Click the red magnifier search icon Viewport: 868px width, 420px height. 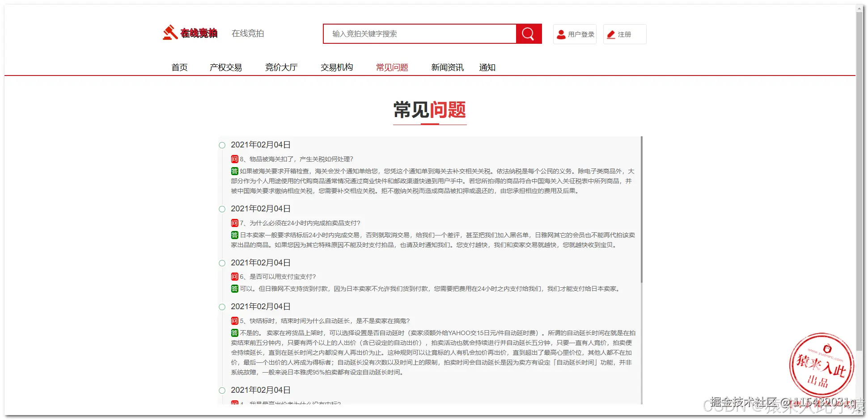528,34
